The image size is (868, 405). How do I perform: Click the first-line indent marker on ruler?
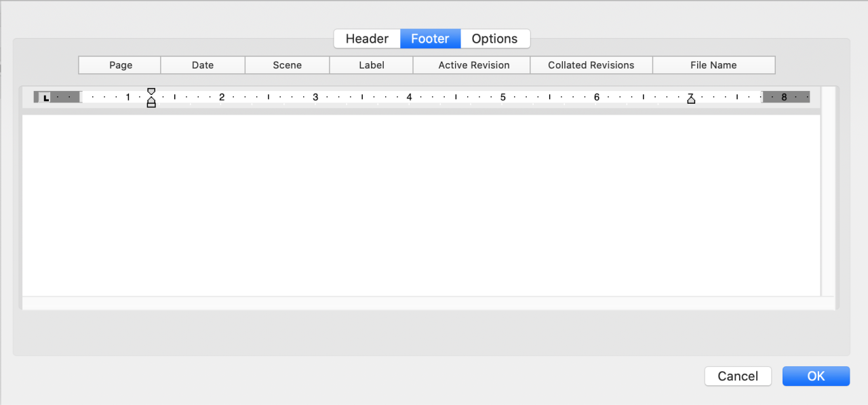151,92
